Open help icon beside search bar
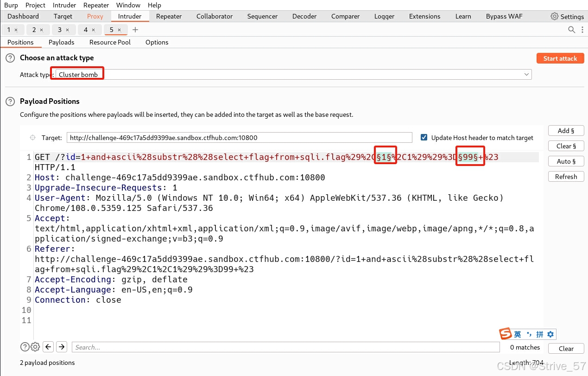Viewport: 588px width, 376px height. click(x=25, y=347)
